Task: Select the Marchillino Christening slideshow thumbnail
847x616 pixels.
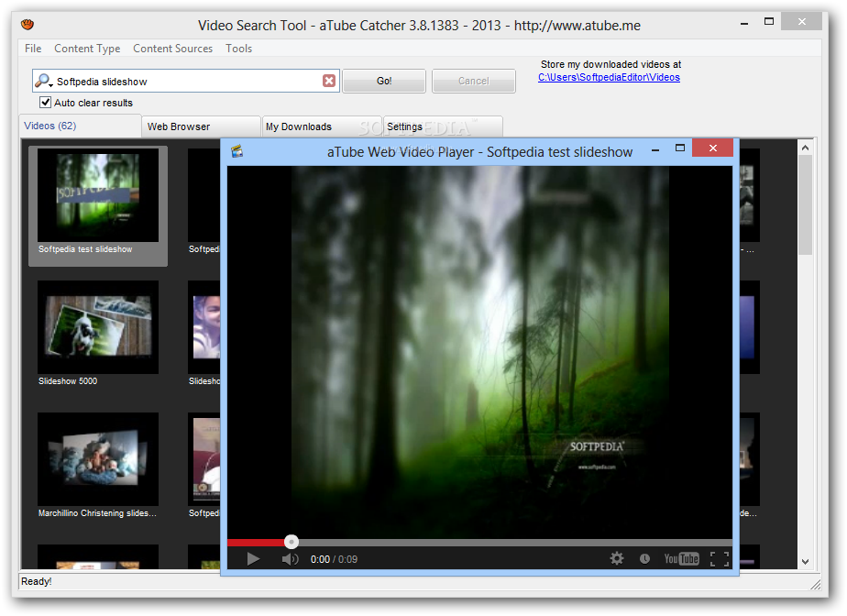Action: (98, 459)
